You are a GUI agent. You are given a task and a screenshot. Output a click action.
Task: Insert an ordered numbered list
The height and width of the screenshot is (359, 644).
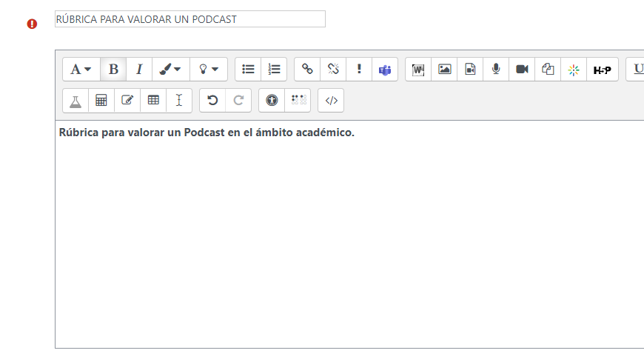pyautogui.click(x=274, y=70)
